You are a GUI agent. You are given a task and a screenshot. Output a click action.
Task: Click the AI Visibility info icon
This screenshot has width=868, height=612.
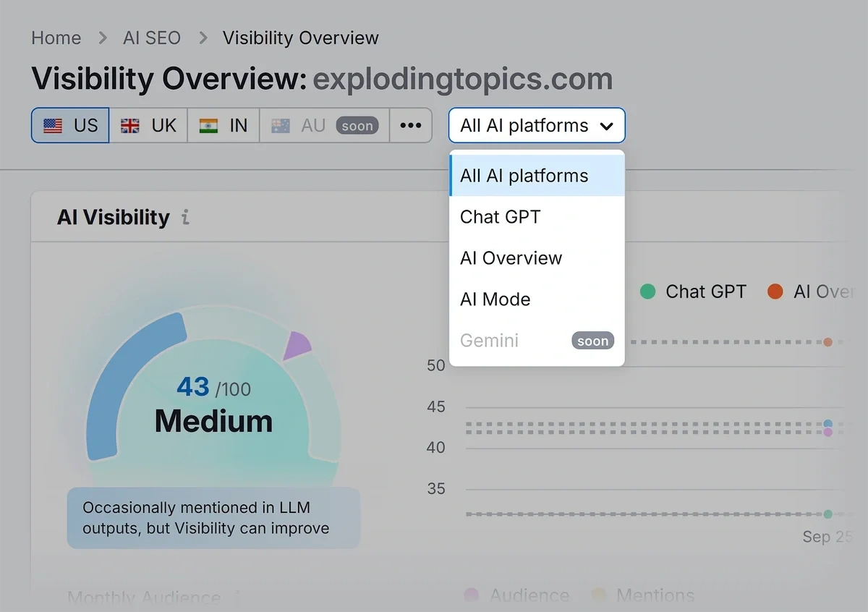[186, 217]
